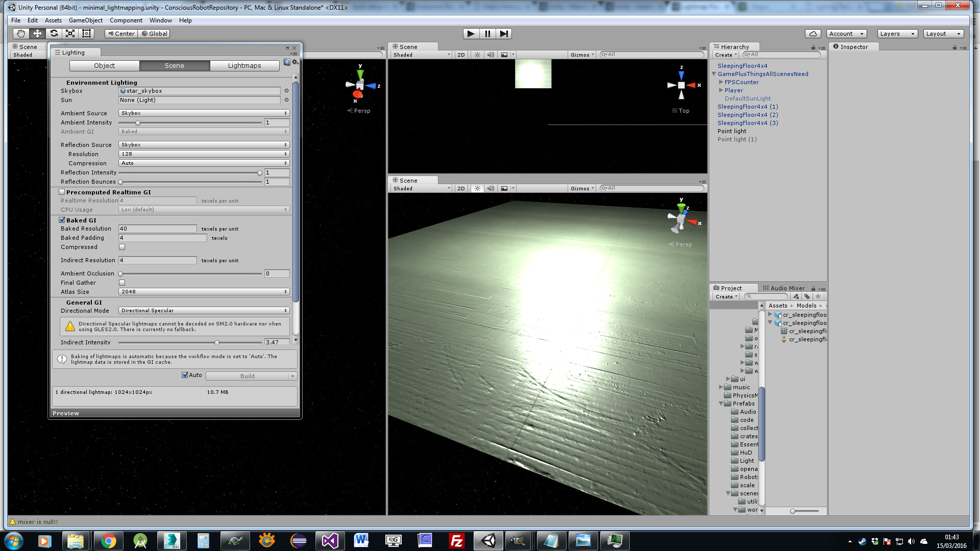Click the Create button in Hierarchy panel

pyautogui.click(x=724, y=55)
